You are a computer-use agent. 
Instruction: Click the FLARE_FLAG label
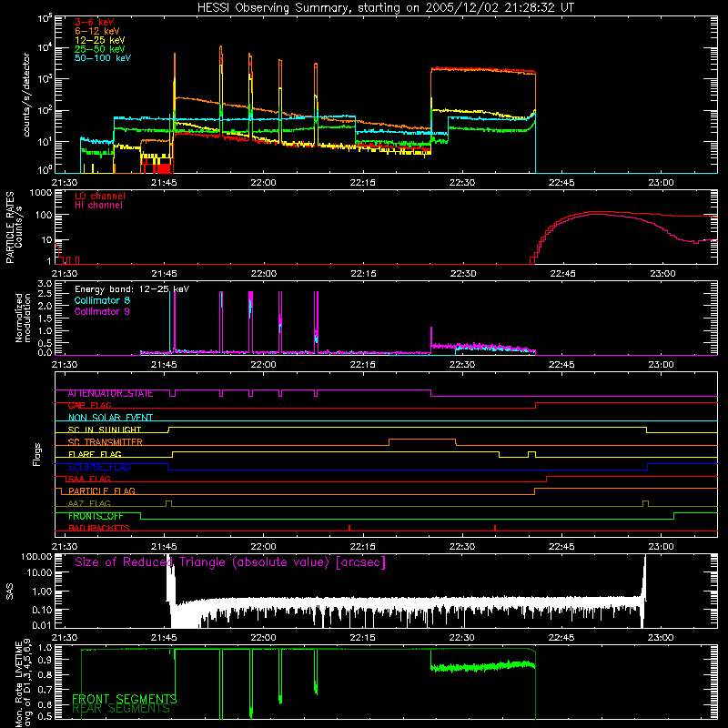pyautogui.click(x=95, y=454)
